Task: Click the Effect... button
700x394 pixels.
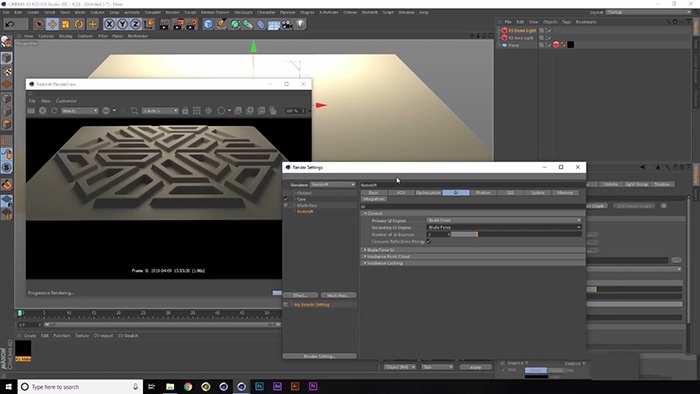Action: [300, 295]
